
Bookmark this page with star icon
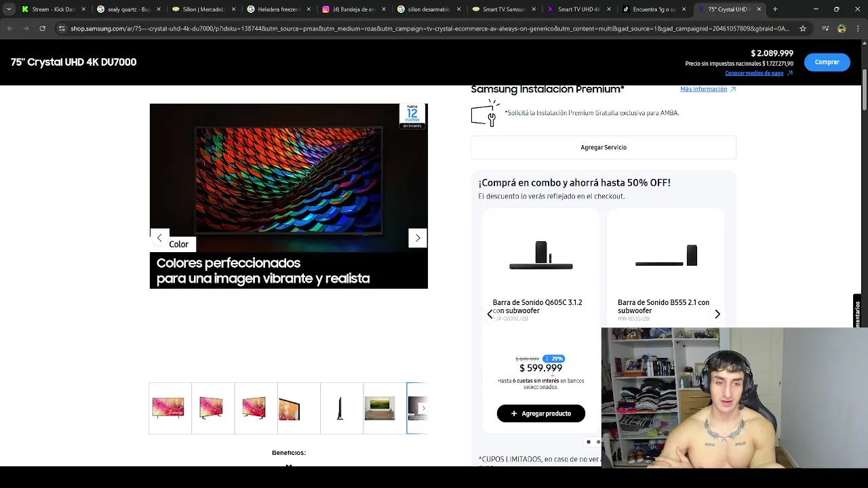coord(803,28)
